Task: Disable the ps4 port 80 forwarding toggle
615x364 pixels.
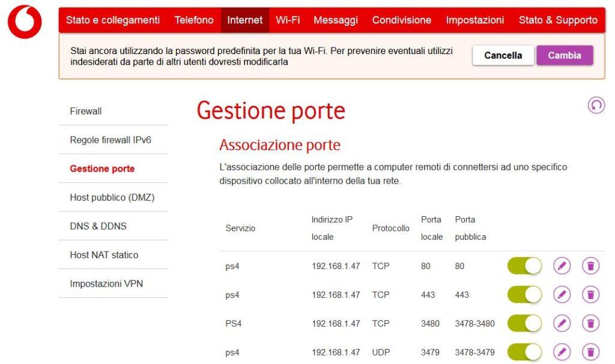Action: [x=524, y=265]
